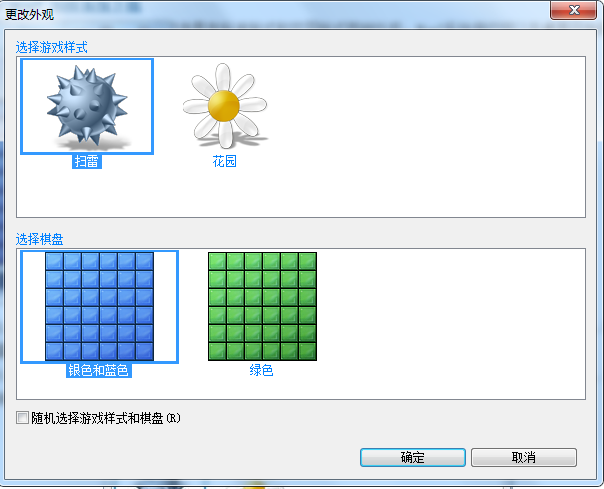Image resolution: width=604 pixels, height=489 pixels.
Task: Pick the green tiled board thumbnail
Action: tap(262, 307)
